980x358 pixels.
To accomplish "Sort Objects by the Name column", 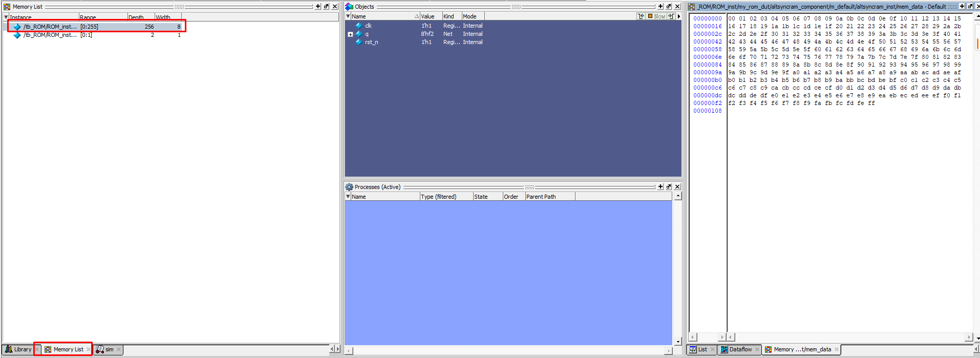I will coord(385,16).
